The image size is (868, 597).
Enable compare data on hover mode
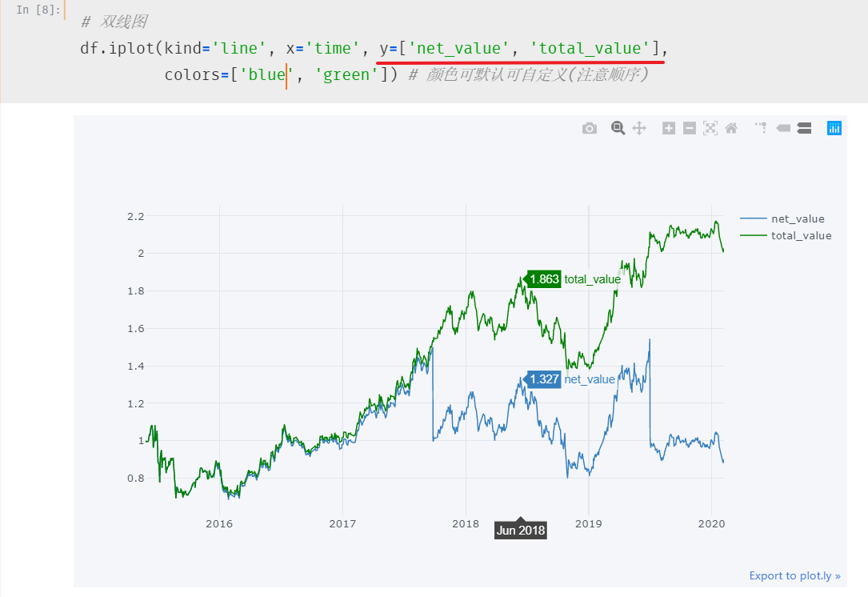[x=804, y=128]
